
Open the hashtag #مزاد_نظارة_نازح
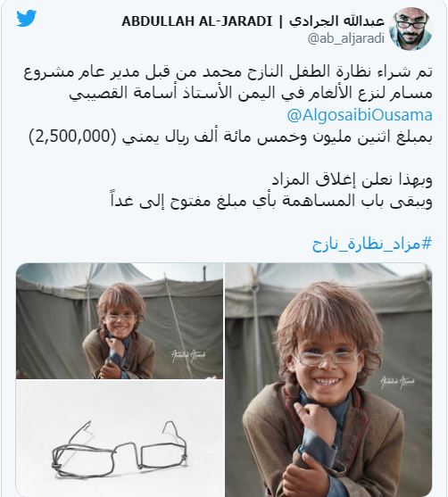tap(372, 244)
